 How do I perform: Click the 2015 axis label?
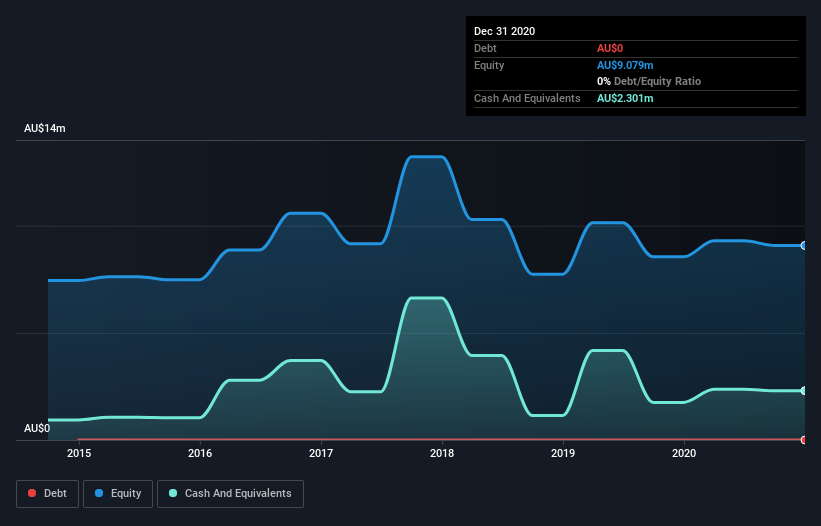pyautogui.click(x=79, y=453)
